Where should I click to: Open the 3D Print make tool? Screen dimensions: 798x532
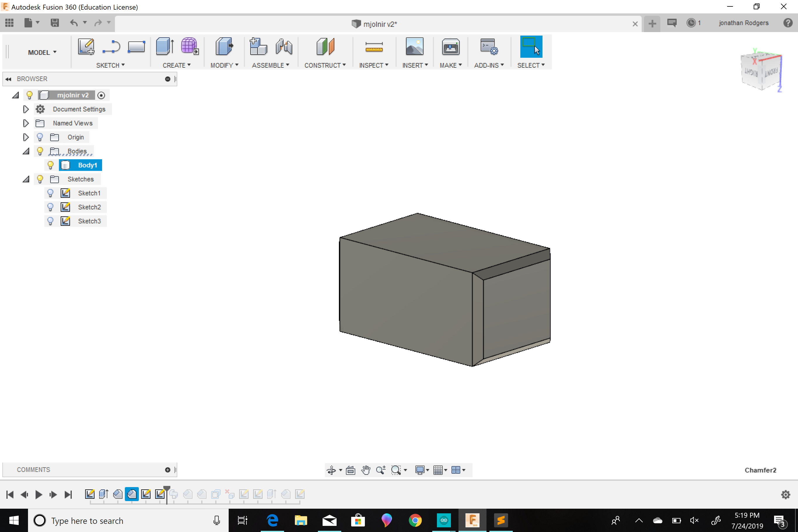point(451,46)
